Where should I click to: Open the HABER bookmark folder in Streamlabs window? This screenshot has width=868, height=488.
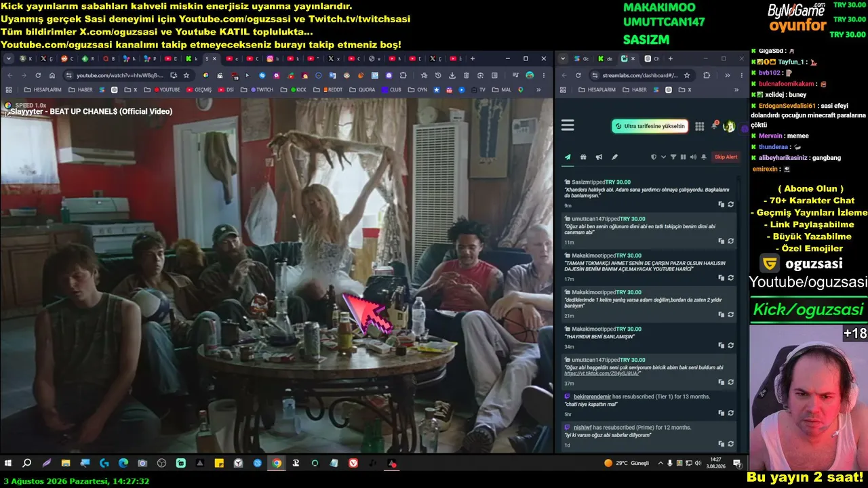tap(634, 89)
